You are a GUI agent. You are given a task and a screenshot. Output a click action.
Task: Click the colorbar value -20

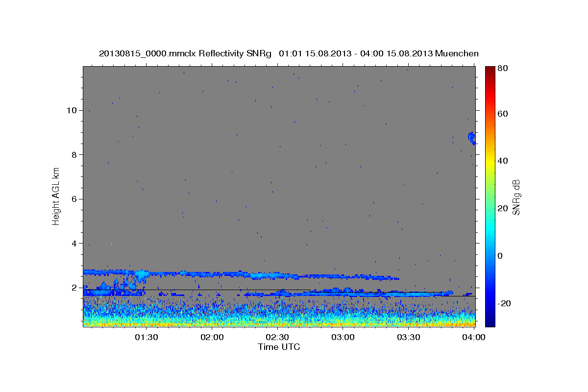(505, 303)
